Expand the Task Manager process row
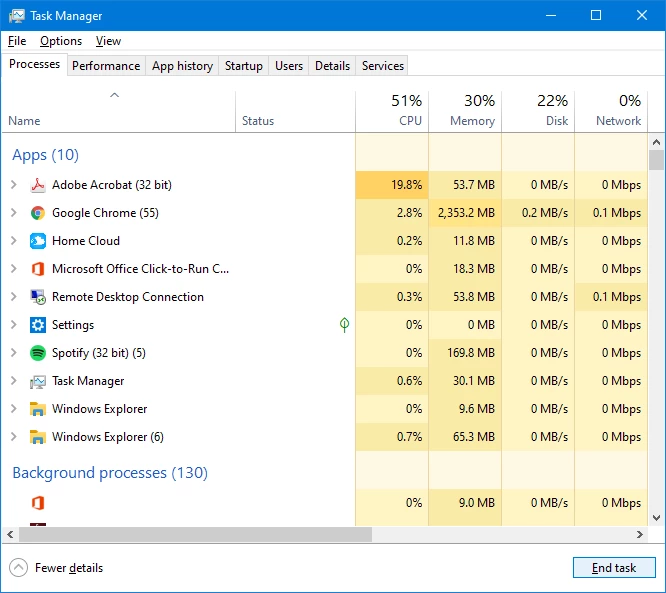Screen dimensions: 666x593 [14, 381]
